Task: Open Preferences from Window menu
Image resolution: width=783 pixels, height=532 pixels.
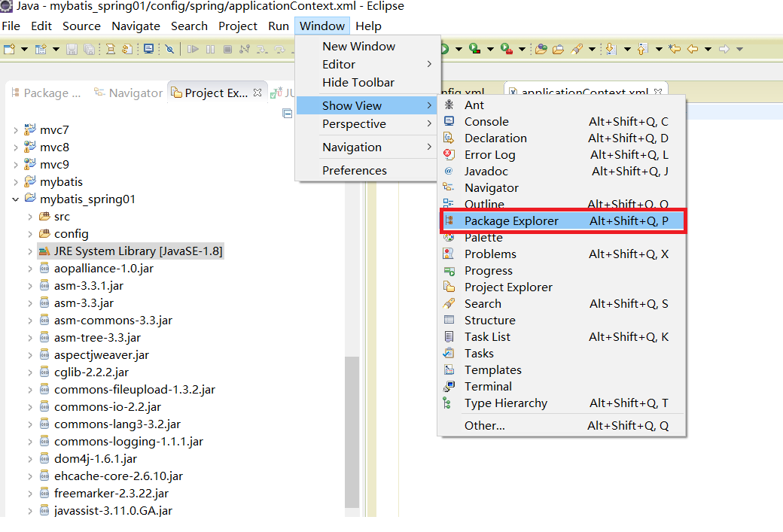Action: coord(368,171)
